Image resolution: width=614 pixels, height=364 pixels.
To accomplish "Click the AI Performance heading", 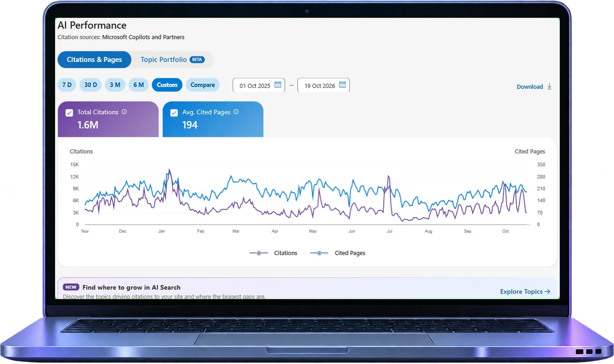I will pos(92,26).
